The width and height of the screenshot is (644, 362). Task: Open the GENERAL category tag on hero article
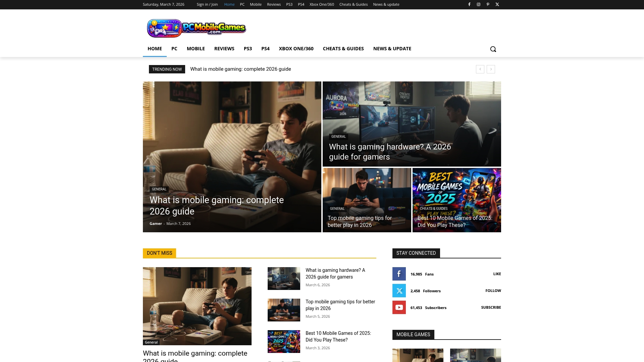point(159,189)
